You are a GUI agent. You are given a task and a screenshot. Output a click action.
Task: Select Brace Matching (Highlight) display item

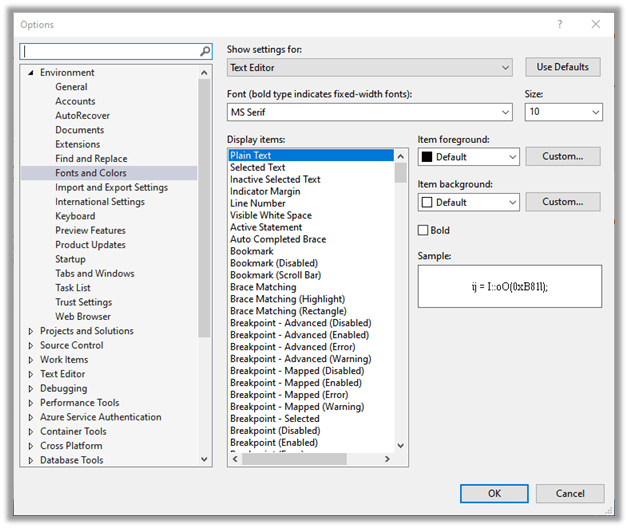point(287,299)
